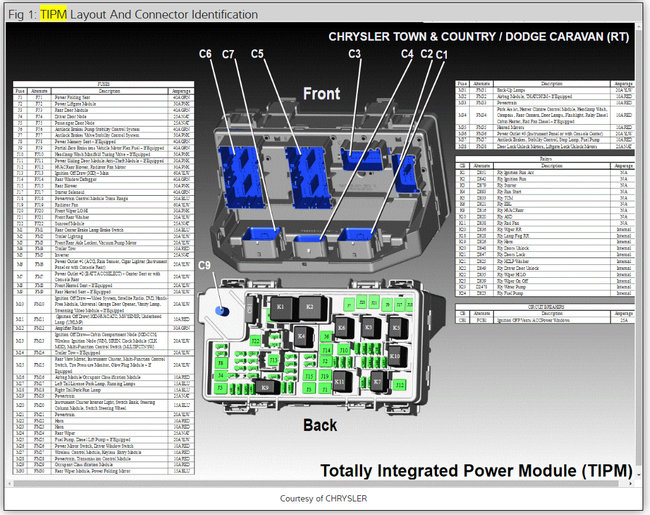This screenshot has height=515, width=650.
Task: Click the 'Amplifier Radio' fuse description
Action: pyautogui.click(x=69, y=328)
